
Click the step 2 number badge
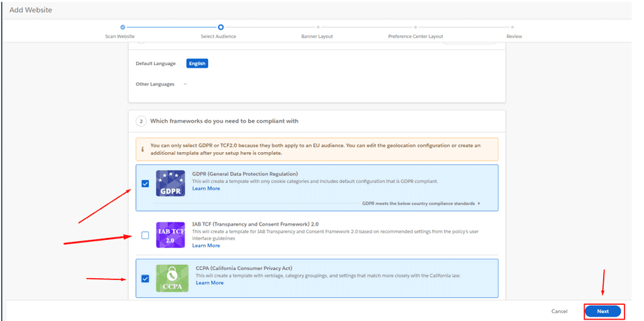[142, 121]
